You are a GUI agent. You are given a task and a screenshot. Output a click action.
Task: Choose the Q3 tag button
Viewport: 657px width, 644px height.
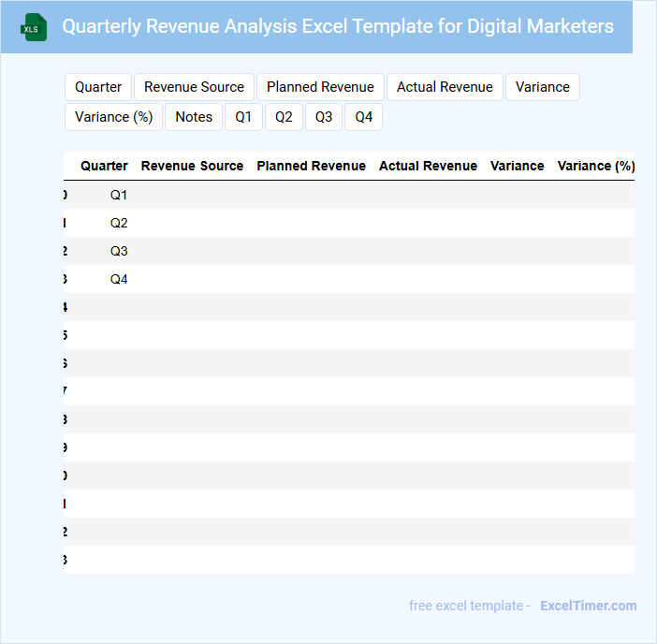tap(323, 117)
